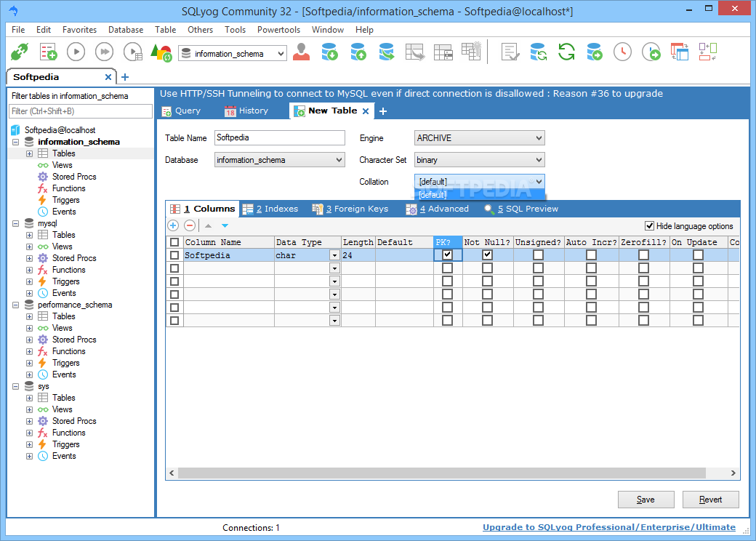Collapse the mysql database node
756x541 pixels.
click(x=15, y=224)
